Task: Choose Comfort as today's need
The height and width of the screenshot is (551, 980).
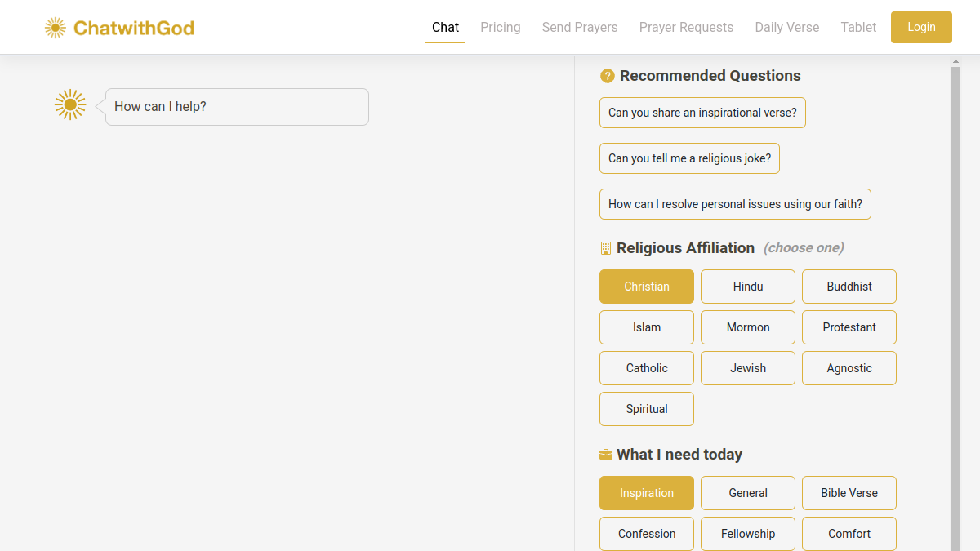Action: tap(849, 534)
